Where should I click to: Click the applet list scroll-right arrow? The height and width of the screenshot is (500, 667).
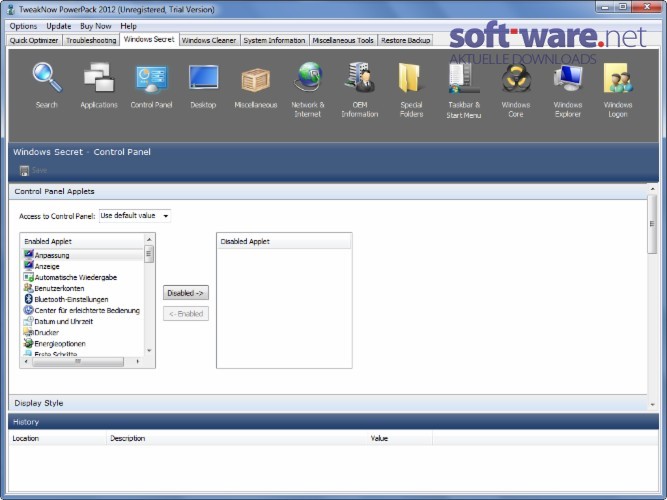[138, 361]
